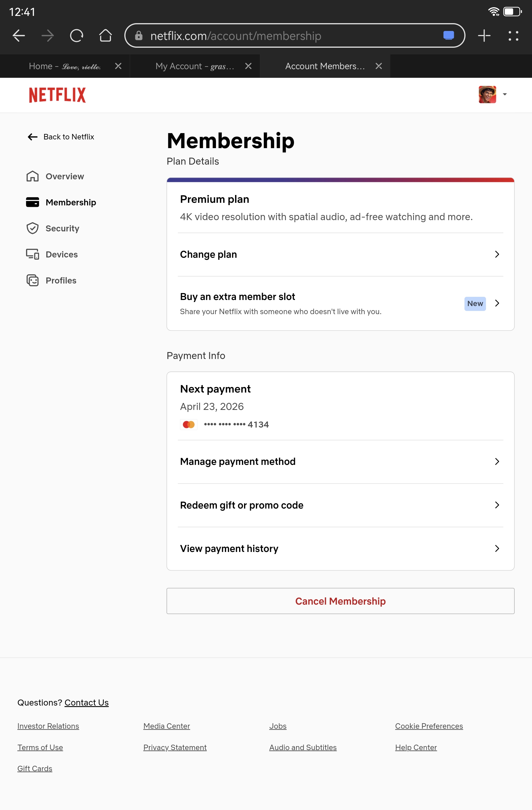Click the blue icon in address bar
532x810 pixels.
[449, 35]
